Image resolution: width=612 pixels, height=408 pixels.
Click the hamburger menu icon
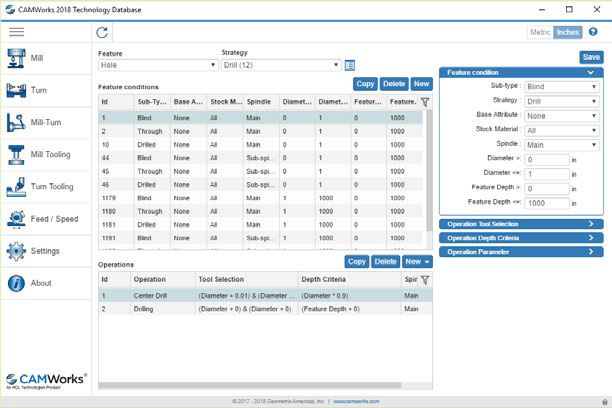pyautogui.click(x=17, y=32)
